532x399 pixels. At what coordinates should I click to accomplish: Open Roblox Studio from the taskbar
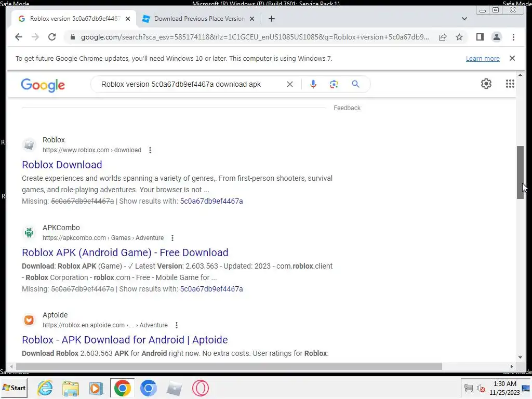tap(175, 388)
